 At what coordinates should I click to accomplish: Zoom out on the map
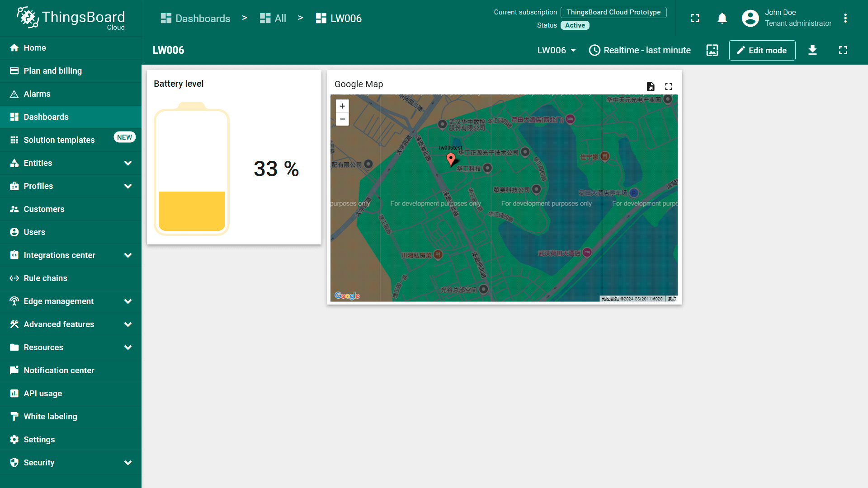point(342,119)
